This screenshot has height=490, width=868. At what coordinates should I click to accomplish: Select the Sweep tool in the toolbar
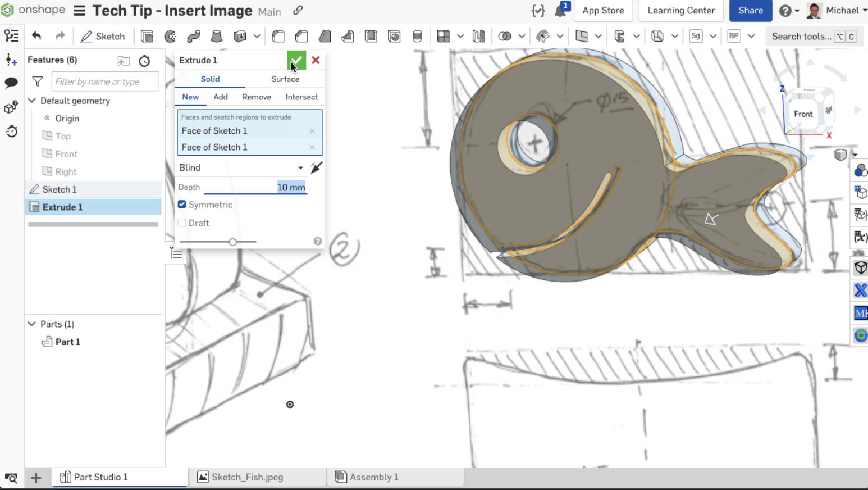coord(194,37)
